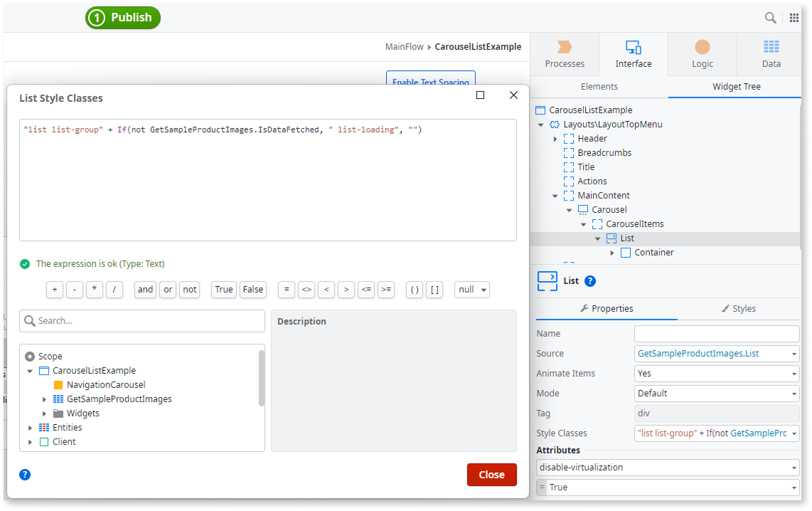The height and width of the screenshot is (511, 812).
Task: Click the Container widget icon in the Widget Tree
Action: coord(626,253)
